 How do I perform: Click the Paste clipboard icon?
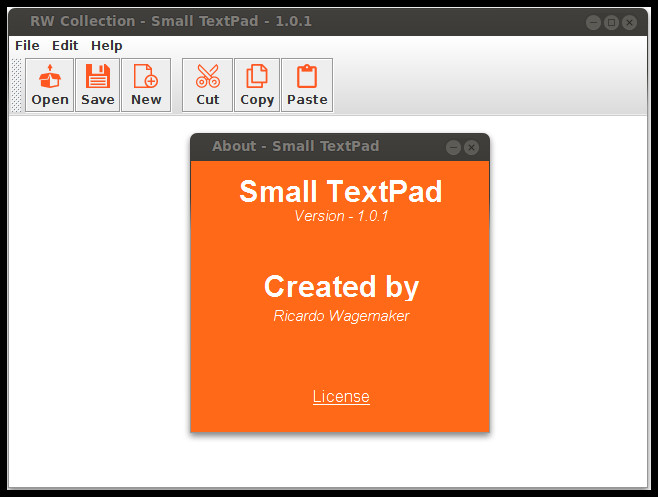coord(307,85)
